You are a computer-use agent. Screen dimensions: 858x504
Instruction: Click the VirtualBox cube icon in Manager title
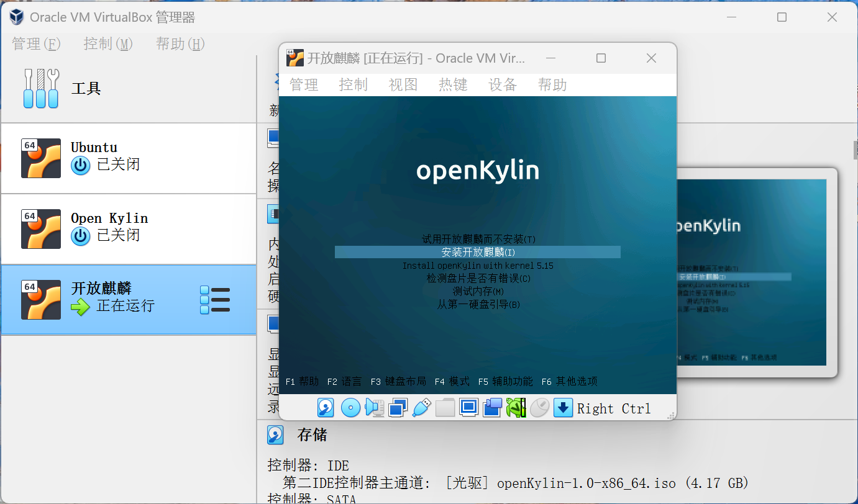coord(17,17)
